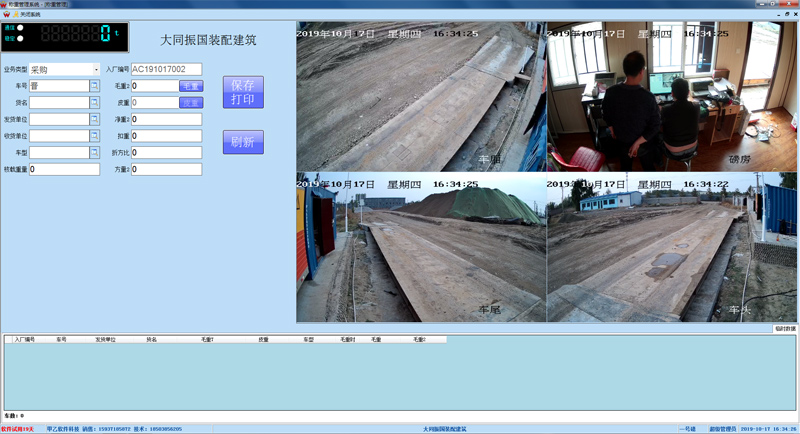Click the 皮重 capture button
The image size is (800, 434).
(x=191, y=103)
